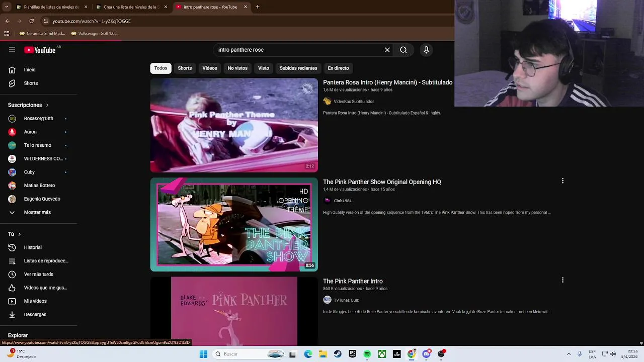Viewport: 644px width, 362px height.
Task: Select the Shorts filter chip
Action: (185, 68)
